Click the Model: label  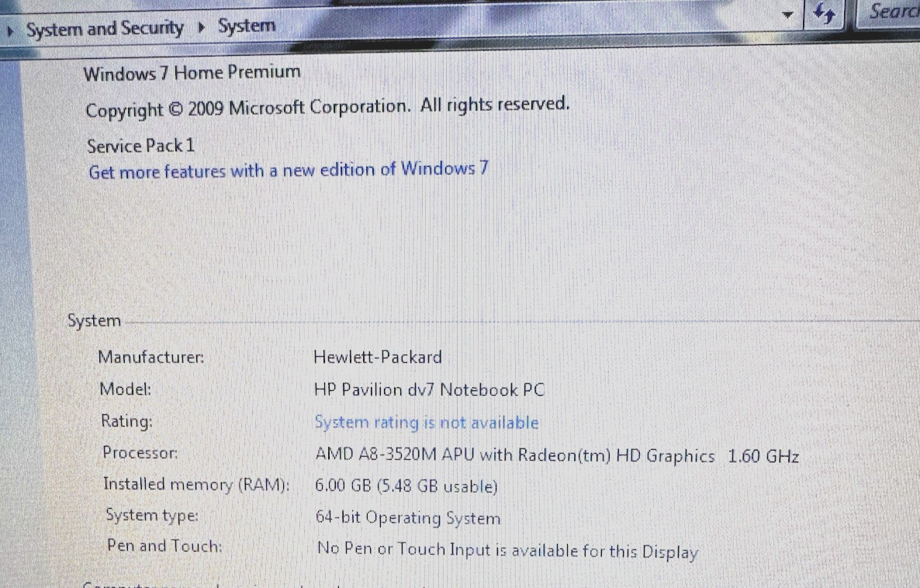[125, 389]
